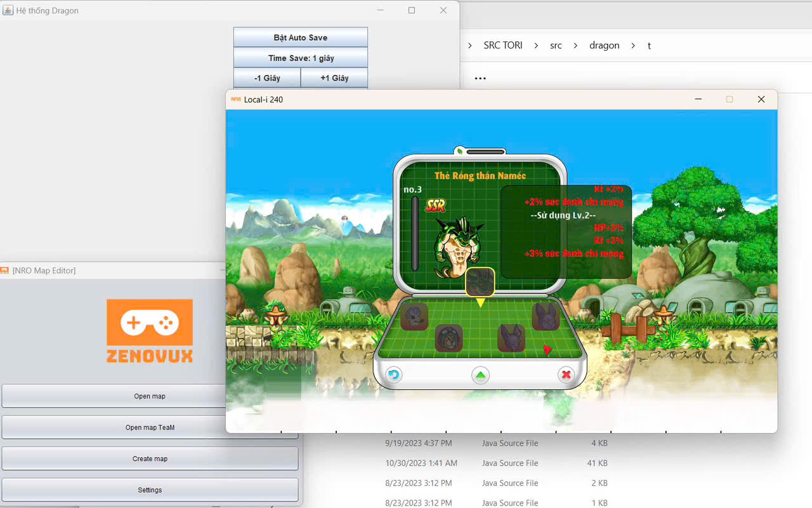Close the Hệ thống Dragon window

[x=443, y=10]
